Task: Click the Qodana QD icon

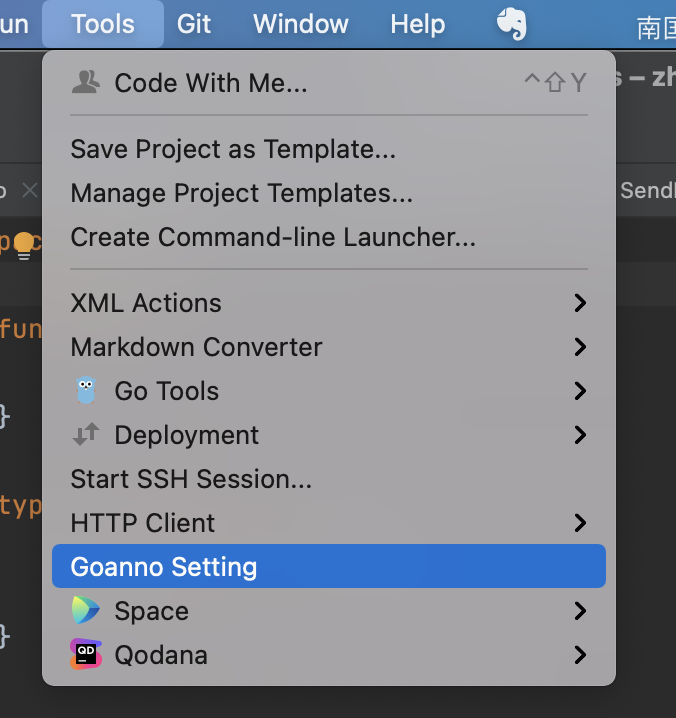Action: pyautogui.click(x=86, y=655)
